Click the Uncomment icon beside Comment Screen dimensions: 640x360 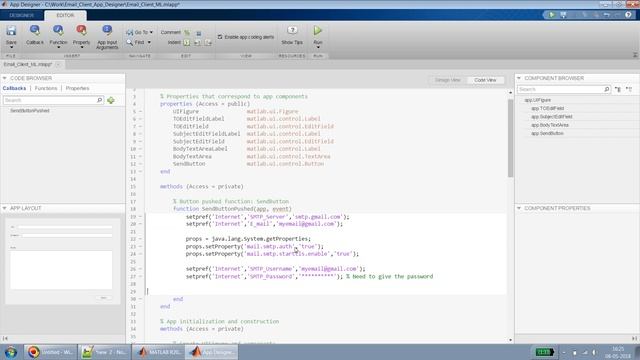(x=198, y=33)
